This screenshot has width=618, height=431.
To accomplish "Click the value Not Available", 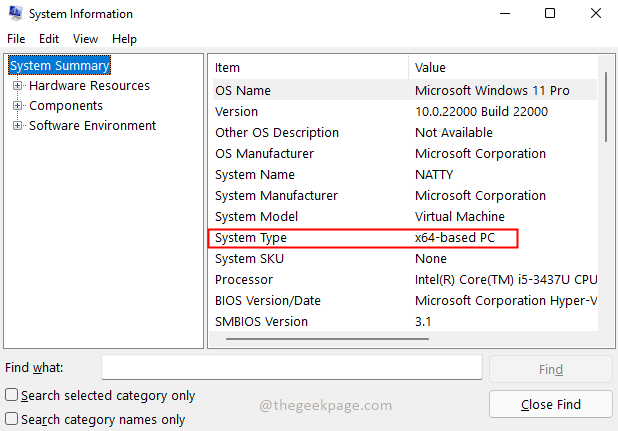I will click(454, 133).
